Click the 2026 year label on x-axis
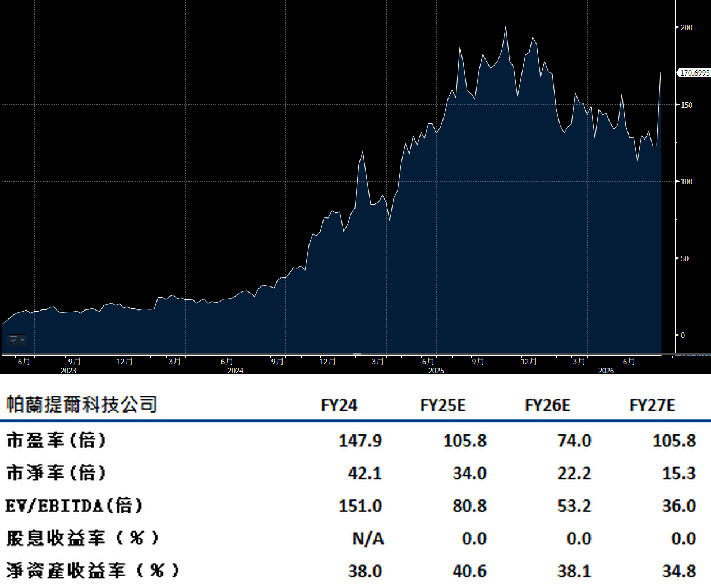Screen dimensions: 711x588 click(x=606, y=371)
